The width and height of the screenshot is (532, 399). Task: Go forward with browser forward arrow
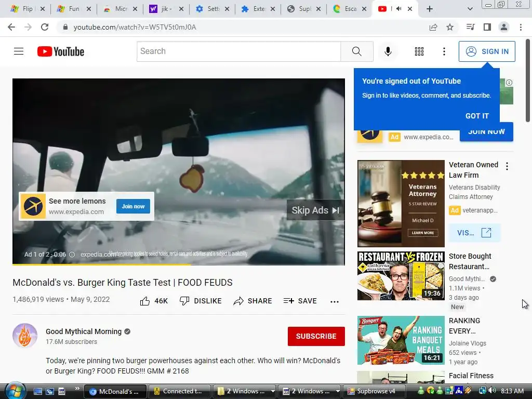pos(28,27)
